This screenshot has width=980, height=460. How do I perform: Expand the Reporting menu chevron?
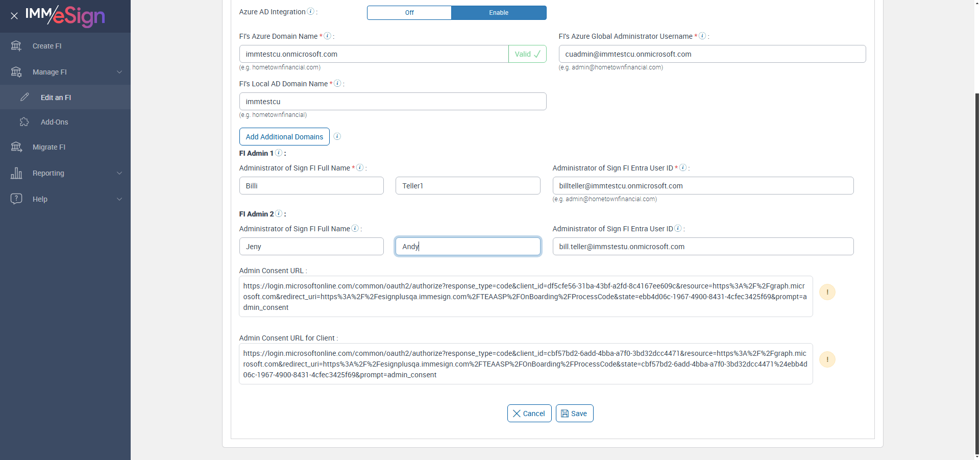click(119, 173)
